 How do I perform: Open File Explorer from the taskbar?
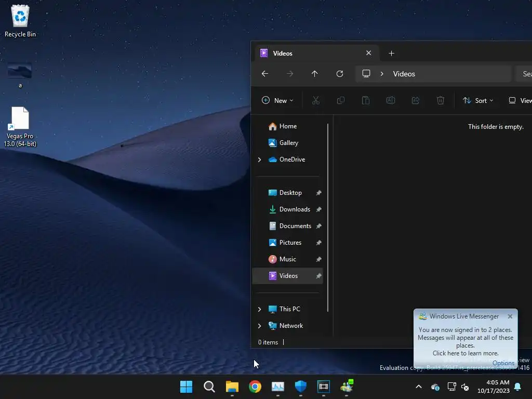click(x=232, y=387)
